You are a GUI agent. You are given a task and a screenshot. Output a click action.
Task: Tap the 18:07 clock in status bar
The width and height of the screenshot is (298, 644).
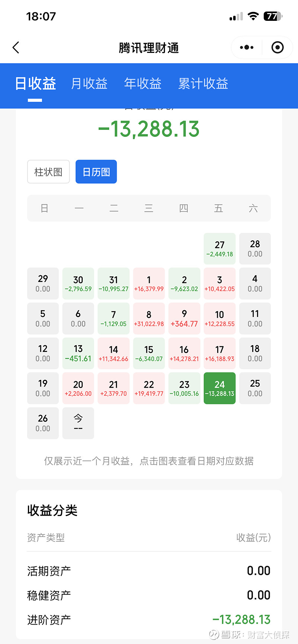tap(41, 16)
